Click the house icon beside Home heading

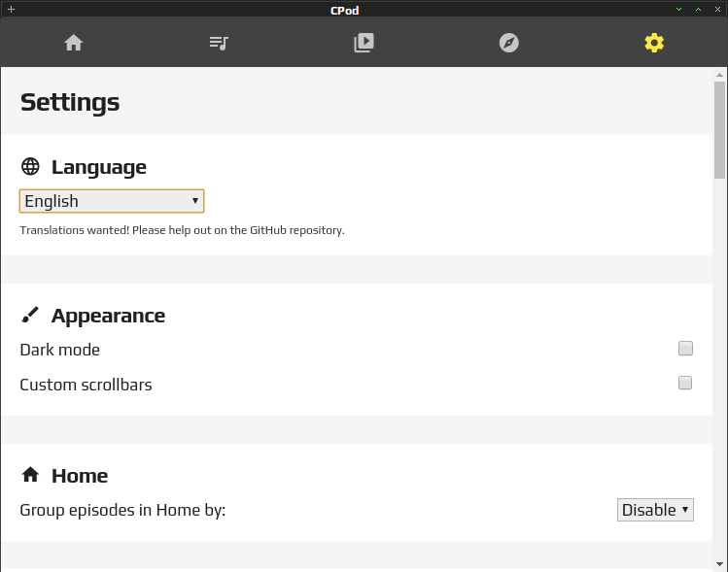point(30,475)
